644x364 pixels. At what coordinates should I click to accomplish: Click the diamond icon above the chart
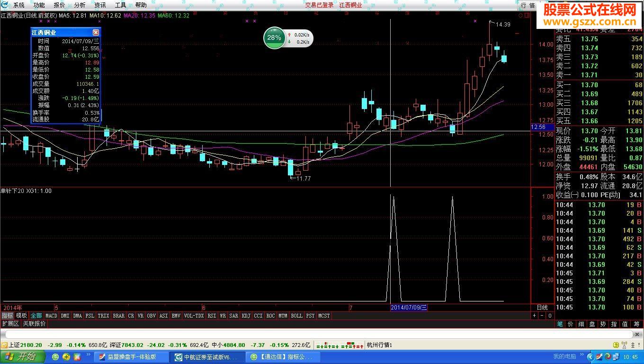pyautogui.click(x=521, y=16)
